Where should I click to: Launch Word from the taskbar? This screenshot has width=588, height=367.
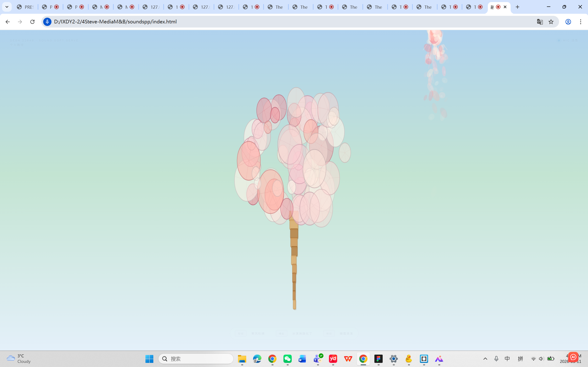coord(302,359)
